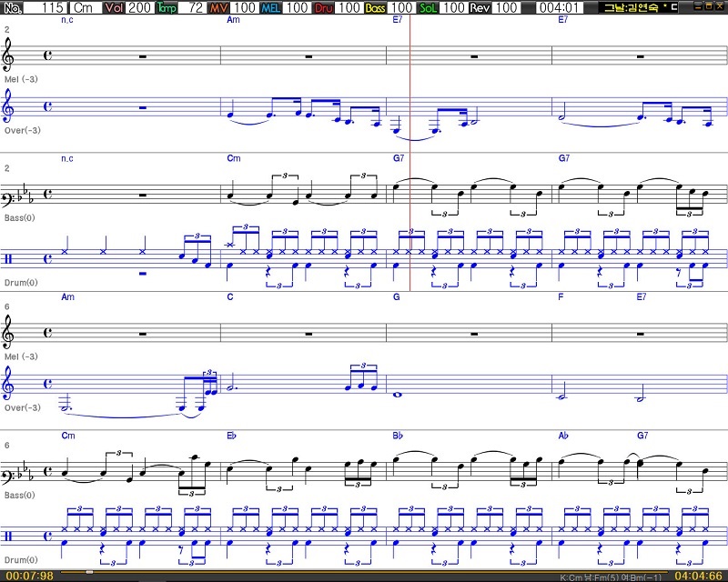Click the No. label in top bar
728x582 pixels.
pyautogui.click(x=13, y=7)
